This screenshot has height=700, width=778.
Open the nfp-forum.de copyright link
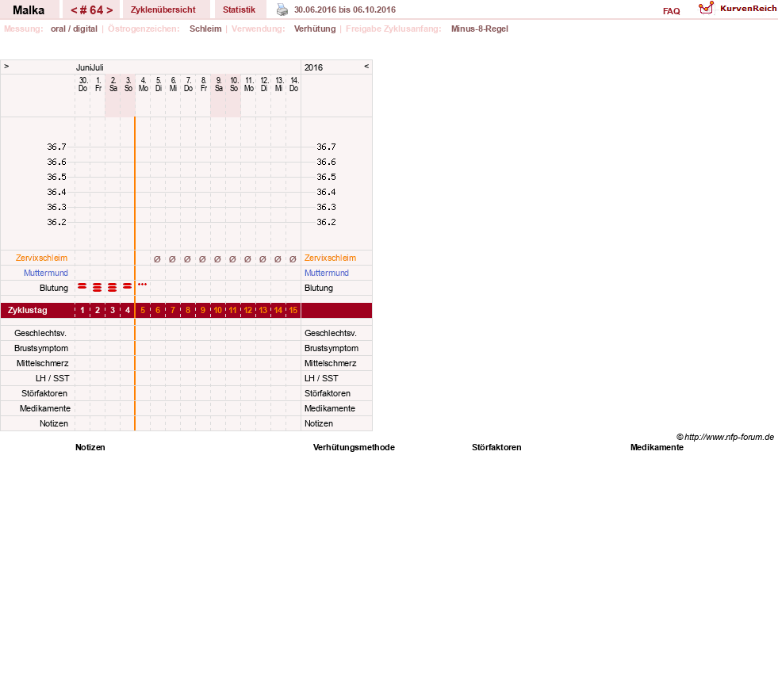[725, 437]
